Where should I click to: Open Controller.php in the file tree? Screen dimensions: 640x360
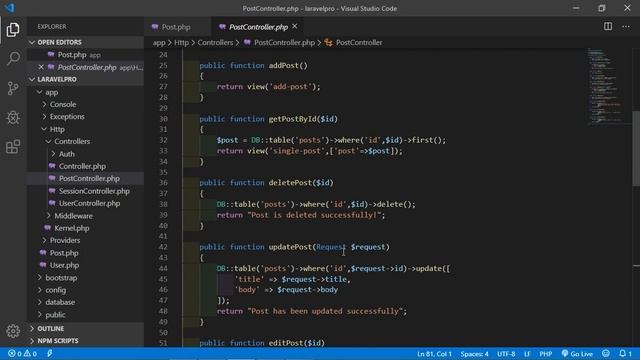(82, 166)
